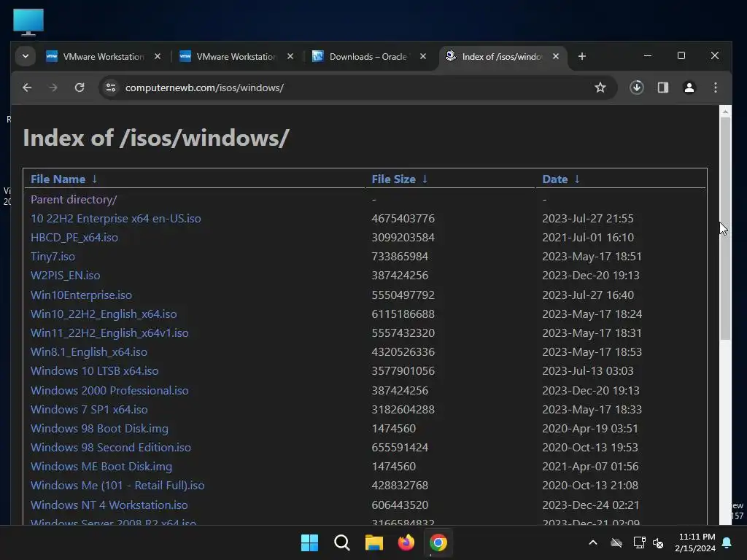Open the network display tray icon
Image resolution: width=747 pixels, height=560 pixels.
(x=639, y=542)
